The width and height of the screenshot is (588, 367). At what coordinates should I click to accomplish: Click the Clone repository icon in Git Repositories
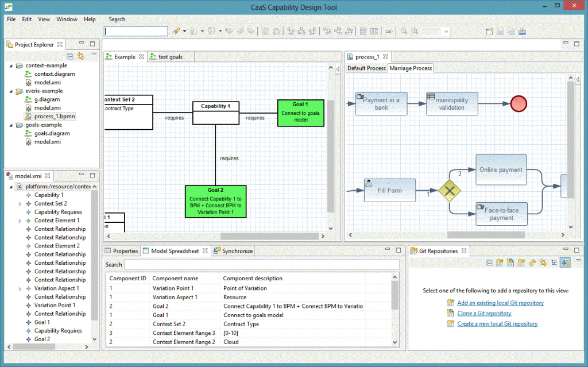[x=510, y=262]
